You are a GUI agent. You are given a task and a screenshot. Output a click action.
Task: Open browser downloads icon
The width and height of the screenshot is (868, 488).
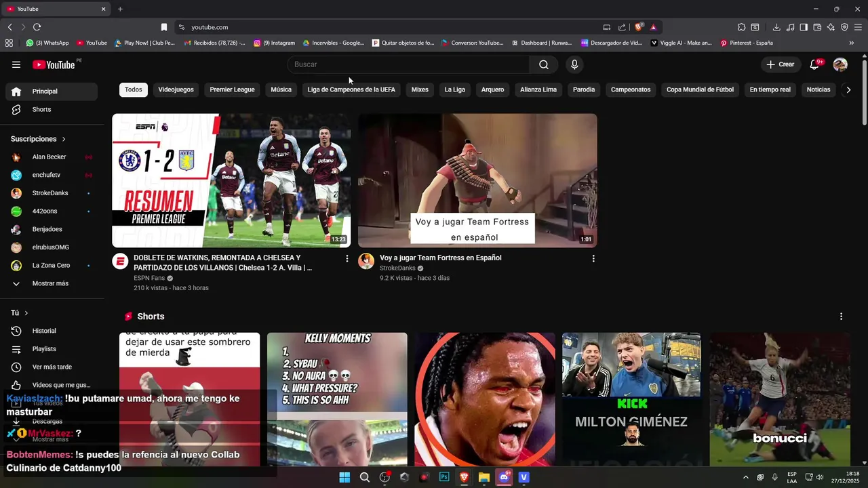point(776,27)
